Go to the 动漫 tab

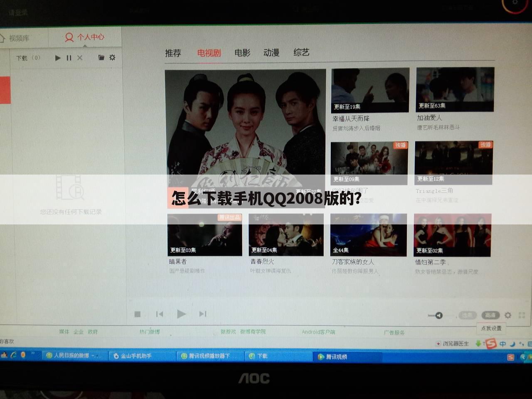pyautogui.click(x=271, y=52)
